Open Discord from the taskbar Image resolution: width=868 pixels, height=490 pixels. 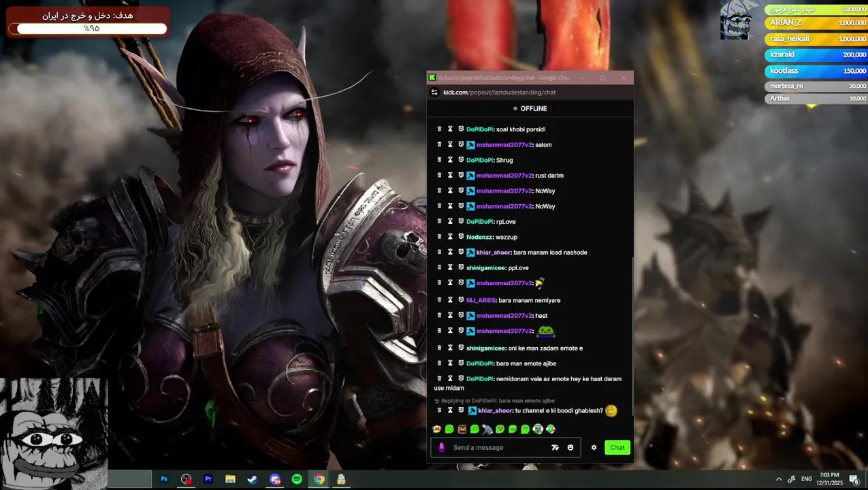(274, 479)
